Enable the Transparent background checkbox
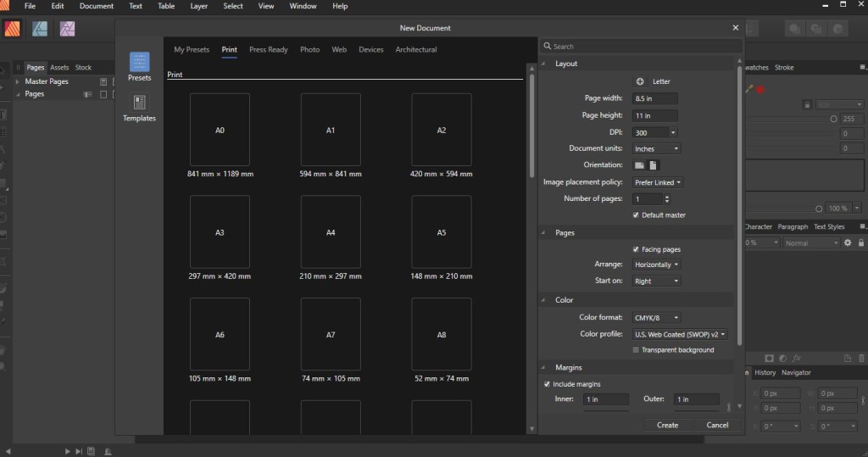The height and width of the screenshot is (457, 868). click(636, 350)
